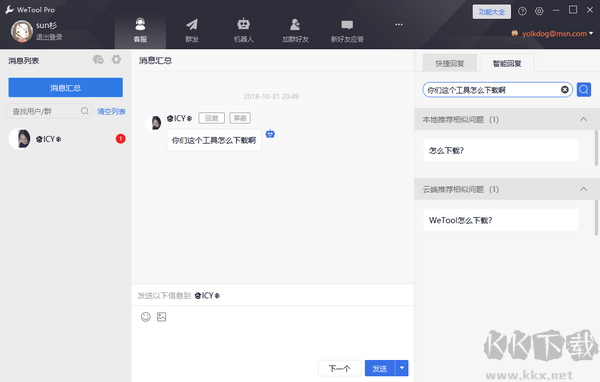The width and height of the screenshot is (600, 382).
Task: Click the WeTool Pro wrench logo icon
Action: tap(9, 10)
